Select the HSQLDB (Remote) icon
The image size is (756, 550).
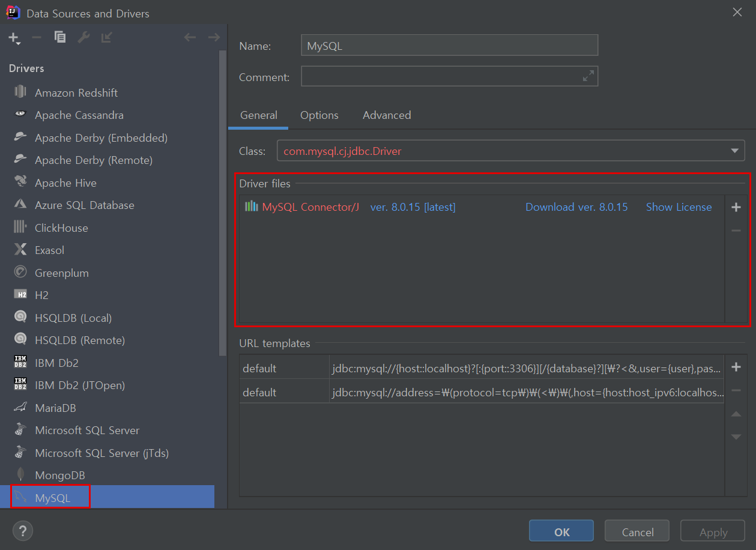pos(20,340)
